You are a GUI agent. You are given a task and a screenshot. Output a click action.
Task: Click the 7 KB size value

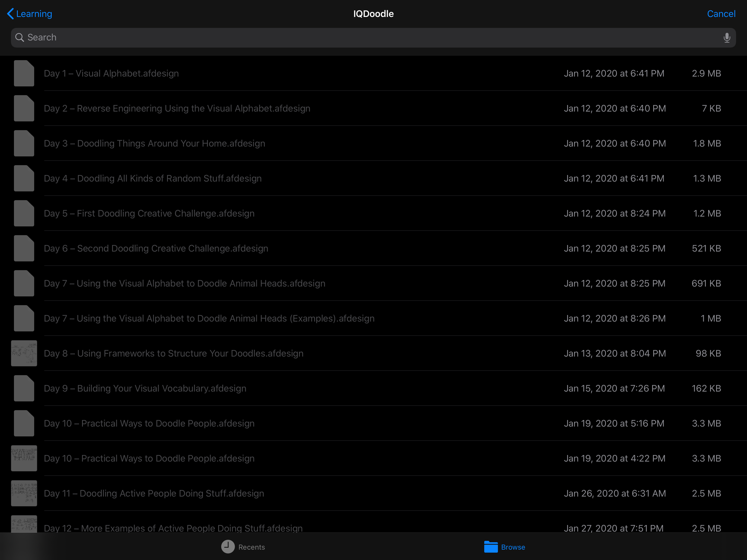[x=711, y=109]
